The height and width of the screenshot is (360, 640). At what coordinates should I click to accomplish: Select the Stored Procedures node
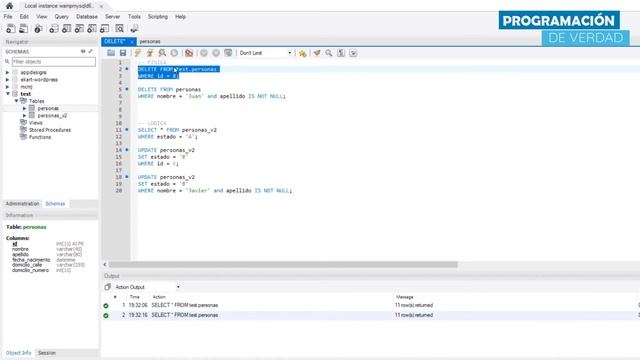click(x=50, y=130)
